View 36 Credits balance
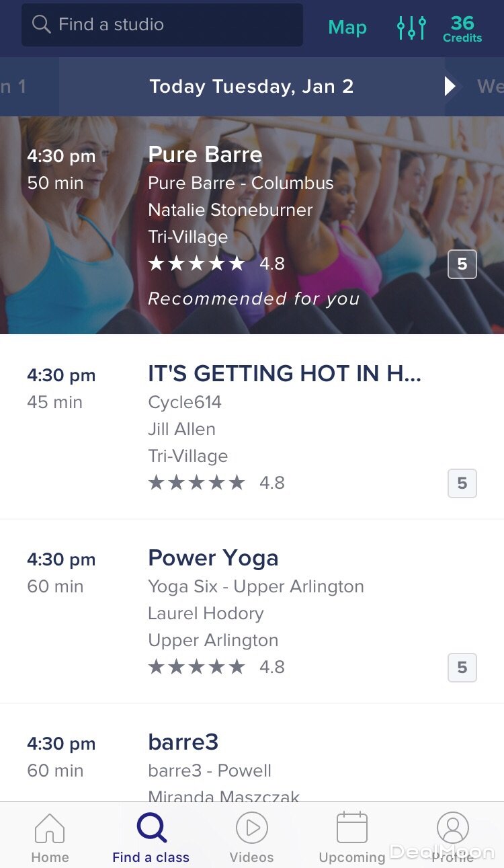This screenshot has width=504, height=868. pyautogui.click(x=462, y=28)
